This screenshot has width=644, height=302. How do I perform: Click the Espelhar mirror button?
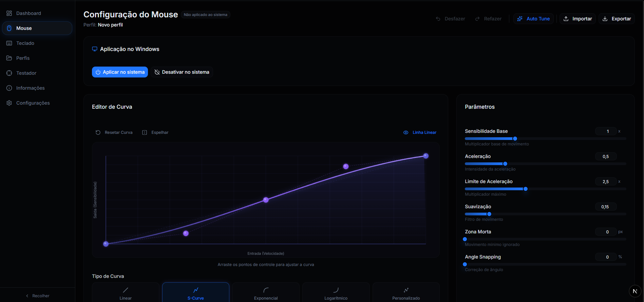click(155, 132)
